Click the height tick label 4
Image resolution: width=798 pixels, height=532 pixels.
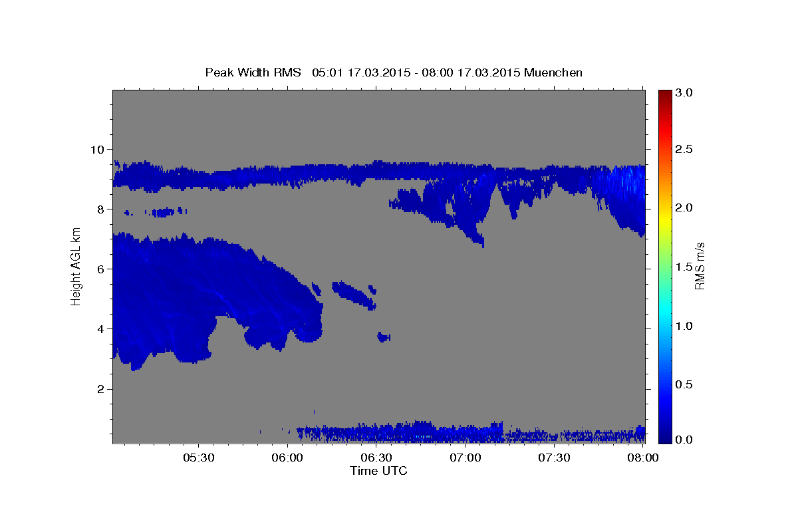(x=101, y=329)
